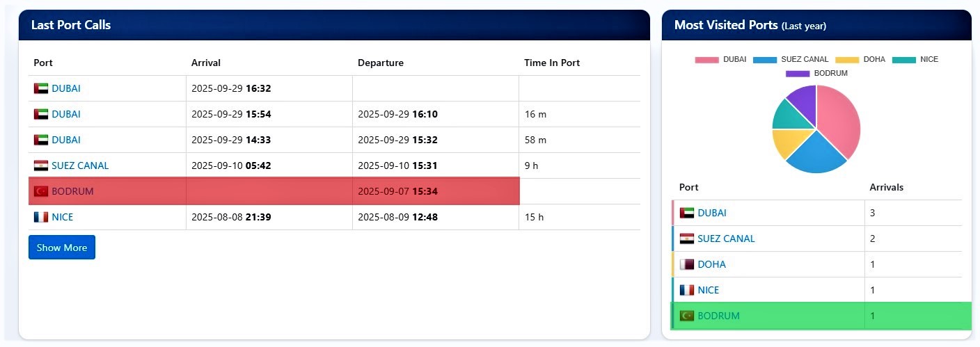Toggle BODRUM purple legend swatch

[x=798, y=74]
